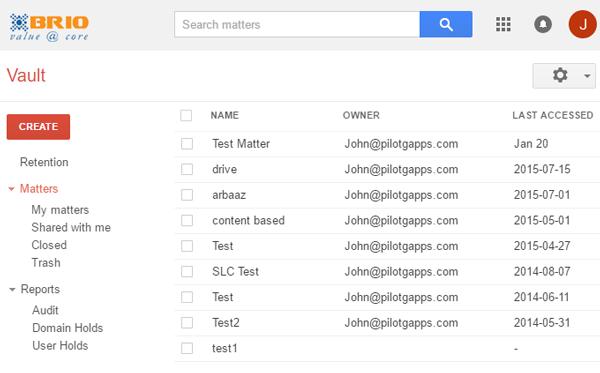
Task: Open the content based matter
Action: [248, 221]
